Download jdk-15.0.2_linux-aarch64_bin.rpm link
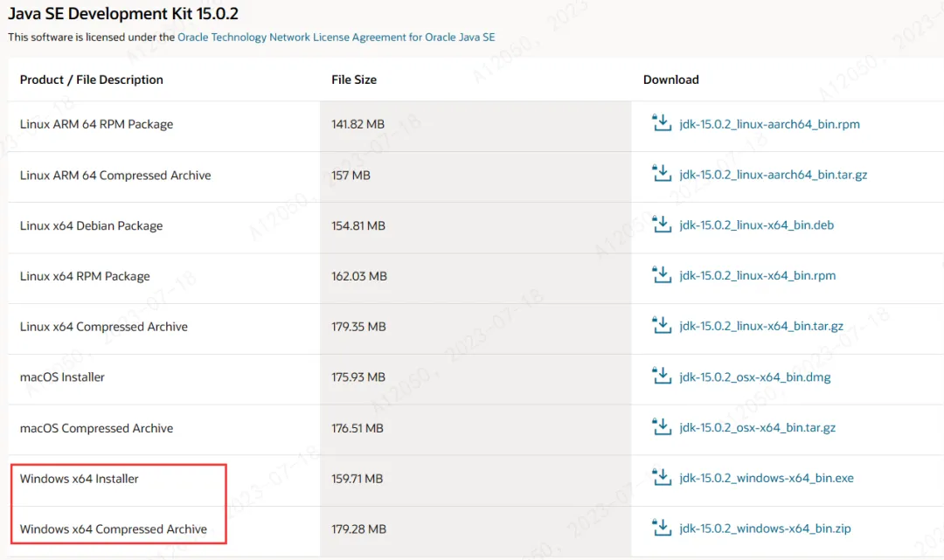 click(769, 125)
